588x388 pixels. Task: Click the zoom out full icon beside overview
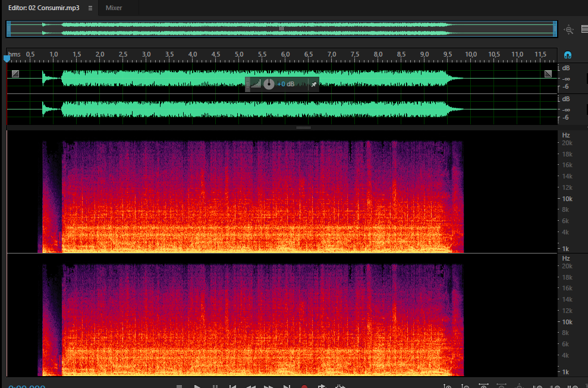tap(569, 30)
